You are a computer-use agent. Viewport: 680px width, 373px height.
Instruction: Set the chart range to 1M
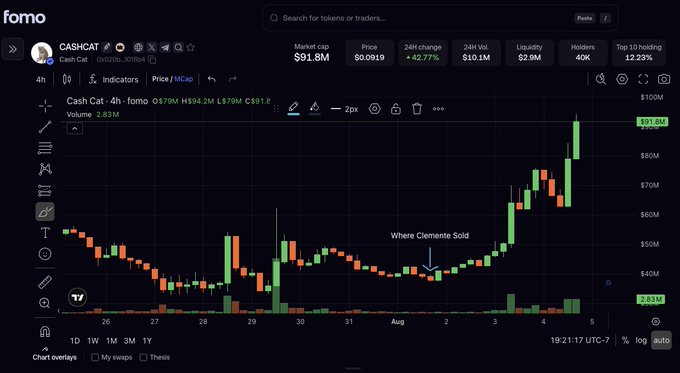pyautogui.click(x=111, y=341)
